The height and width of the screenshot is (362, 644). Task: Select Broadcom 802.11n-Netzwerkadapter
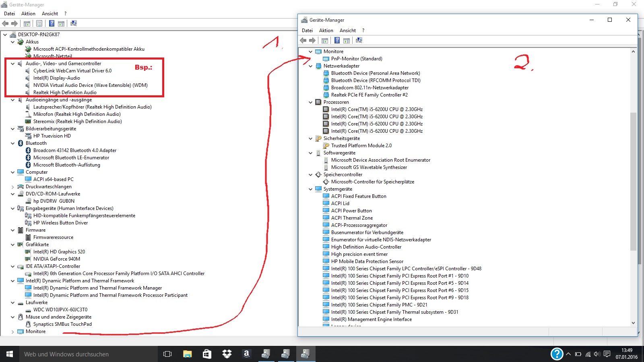[x=370, y=88]
